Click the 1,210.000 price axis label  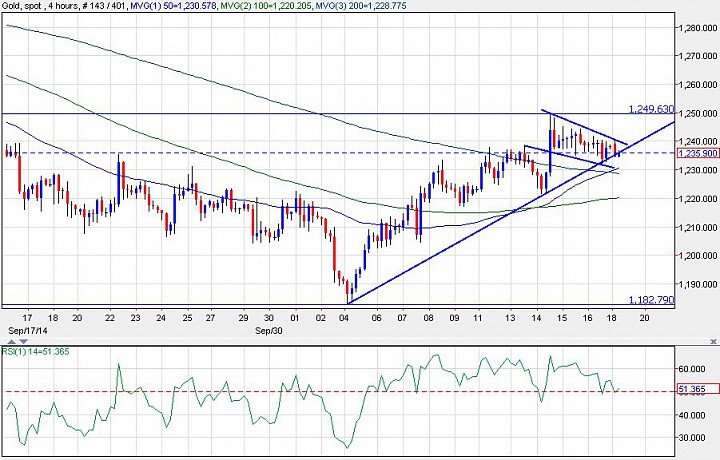[698, 227]
